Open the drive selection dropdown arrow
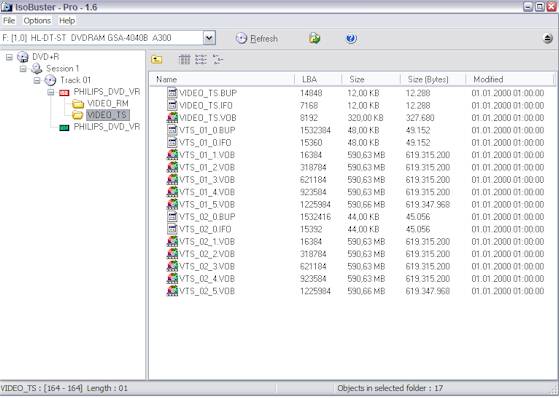 [209, 38]
